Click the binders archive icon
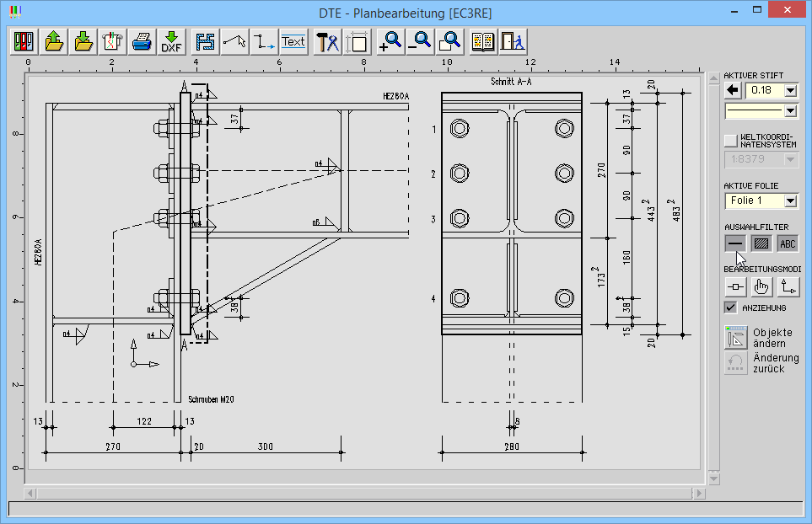 (x=24, y=41)
